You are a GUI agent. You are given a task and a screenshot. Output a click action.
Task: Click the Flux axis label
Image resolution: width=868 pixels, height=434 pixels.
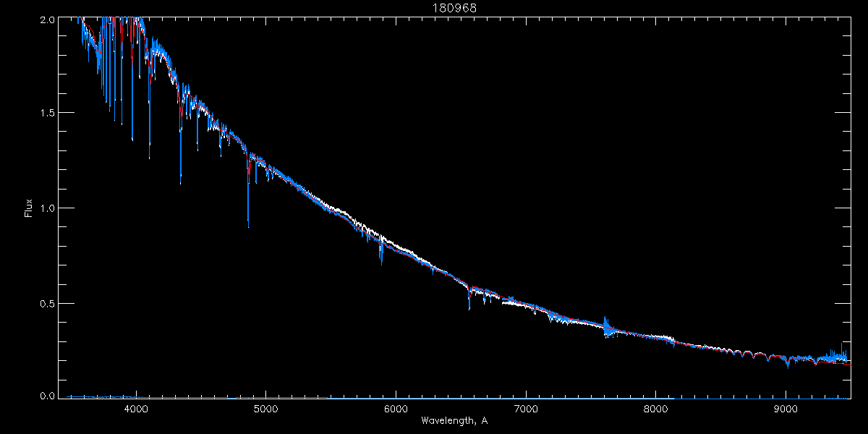[28, 208]
